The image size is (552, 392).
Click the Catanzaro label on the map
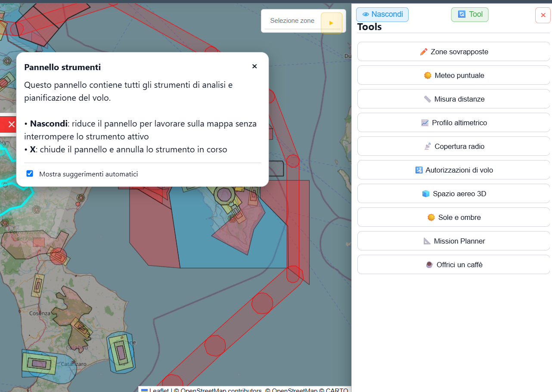74,364
